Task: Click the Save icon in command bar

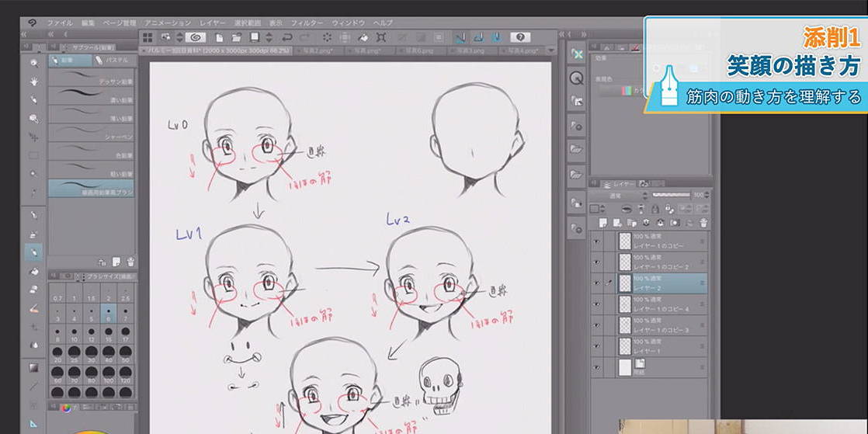Action: (x=255, y=37)
